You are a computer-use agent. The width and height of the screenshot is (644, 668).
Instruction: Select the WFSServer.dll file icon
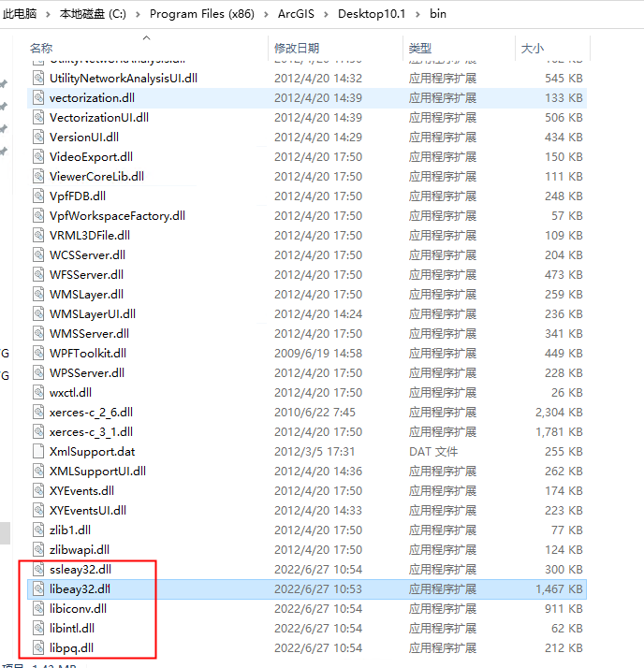click(38, 274)
